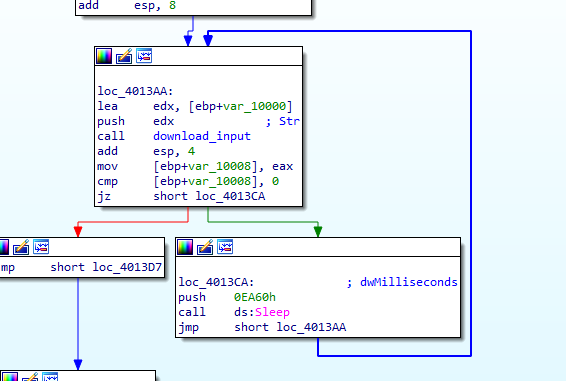Click the '; Str' comment
Image resolution: width=566 pixels, height=381 pixels.
pos(282,121)
